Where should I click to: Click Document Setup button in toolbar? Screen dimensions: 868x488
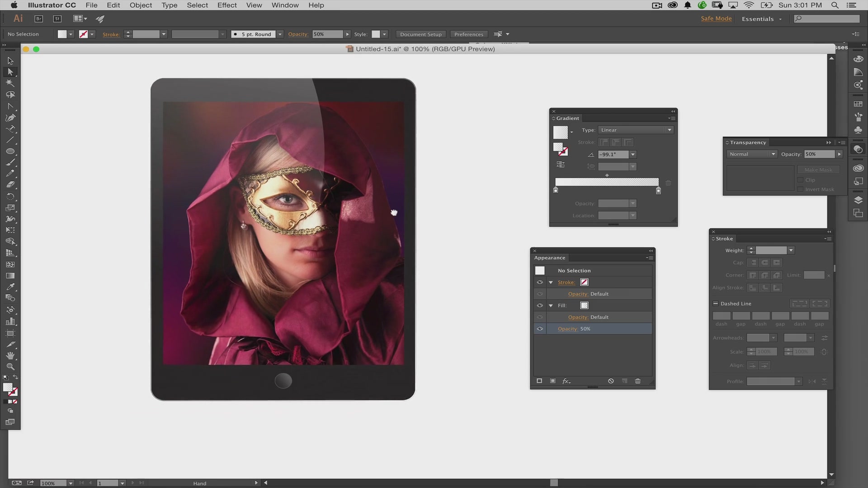click(x=420, y=34)
